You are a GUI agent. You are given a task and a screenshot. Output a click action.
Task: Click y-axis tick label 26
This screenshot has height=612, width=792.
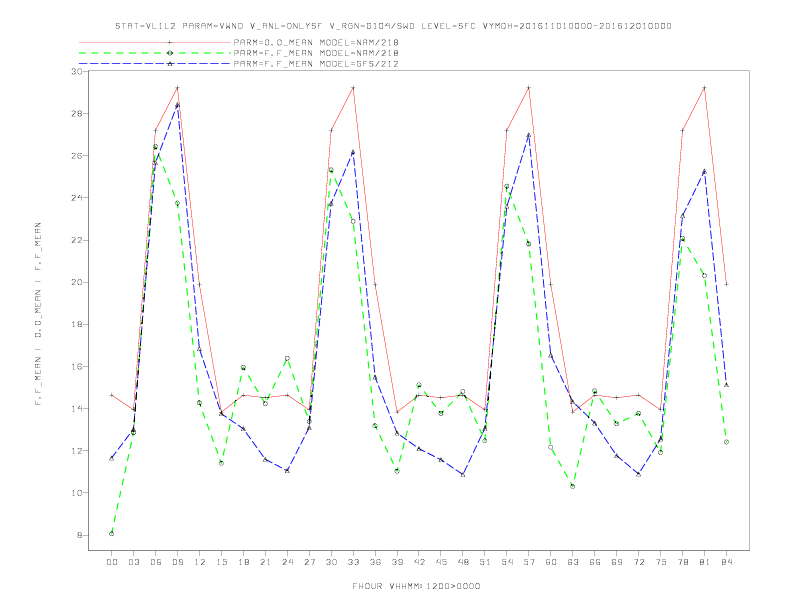[77, 156]
